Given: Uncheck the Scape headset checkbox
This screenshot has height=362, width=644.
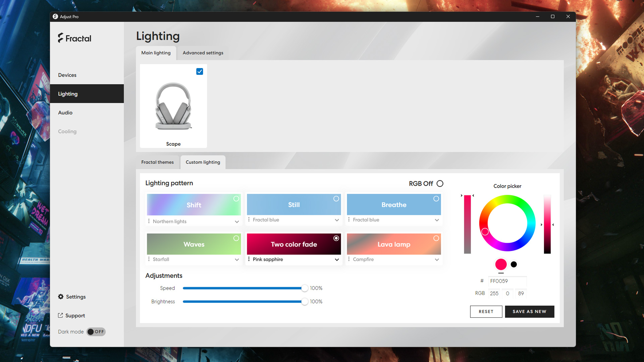Looking at the screenshot, I should (x=200, y=71).
